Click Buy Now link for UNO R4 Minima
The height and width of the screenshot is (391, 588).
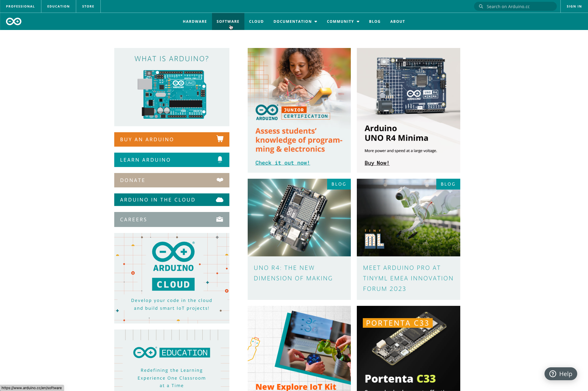point(377,162)
